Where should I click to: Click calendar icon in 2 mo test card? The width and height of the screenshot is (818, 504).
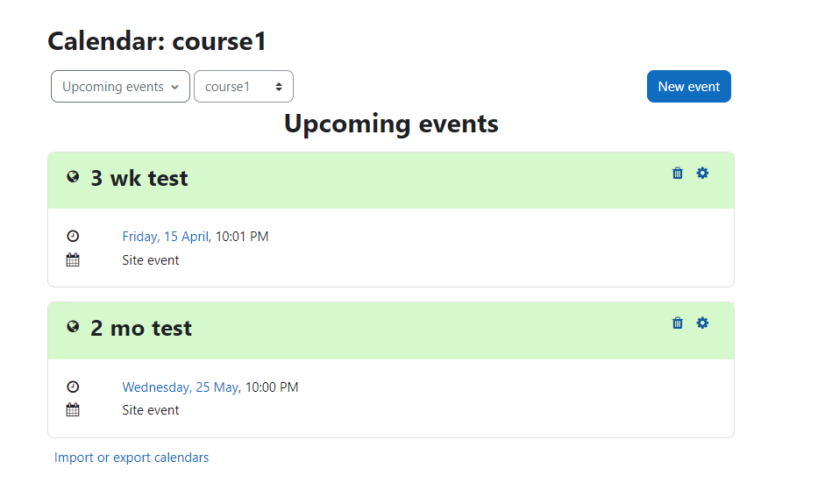click(73, 409)
